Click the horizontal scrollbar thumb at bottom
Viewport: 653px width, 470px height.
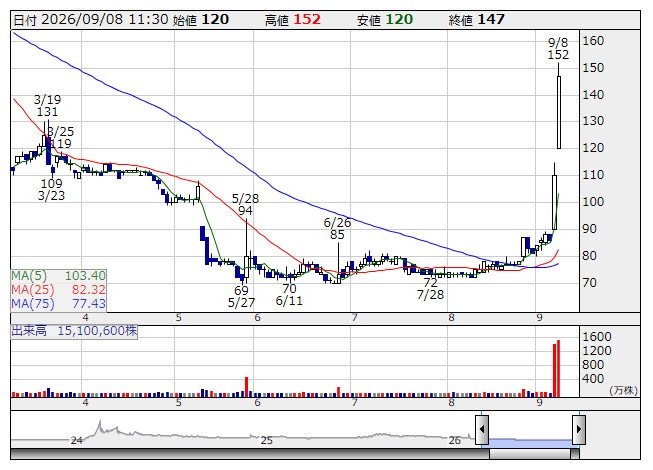coord(530,454)
